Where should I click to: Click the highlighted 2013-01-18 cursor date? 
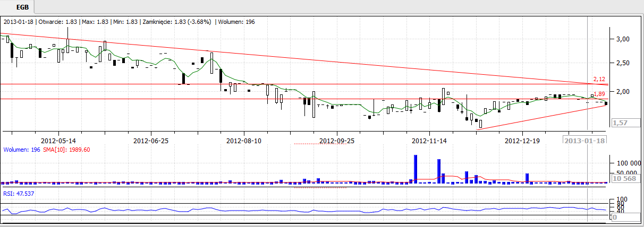pos(584,141)
